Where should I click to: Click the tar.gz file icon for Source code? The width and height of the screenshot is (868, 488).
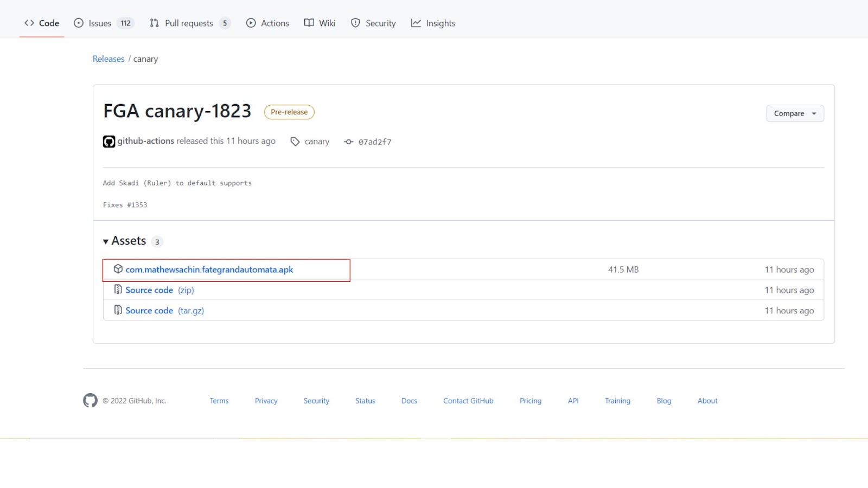point(118,310)
